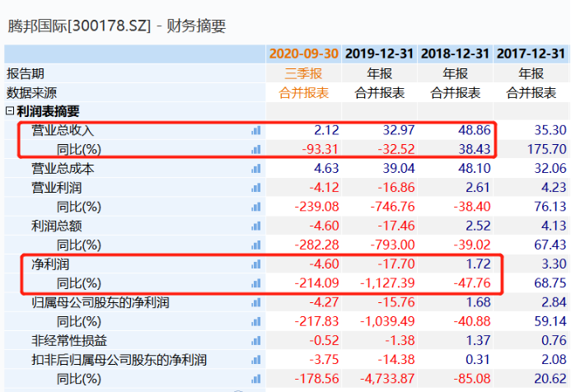The height and width of the screenshot is (392, 571).
Task: Click the 腾邦国际[300178.SZ] - 财务摘要 title
Action: coord(116,26)
